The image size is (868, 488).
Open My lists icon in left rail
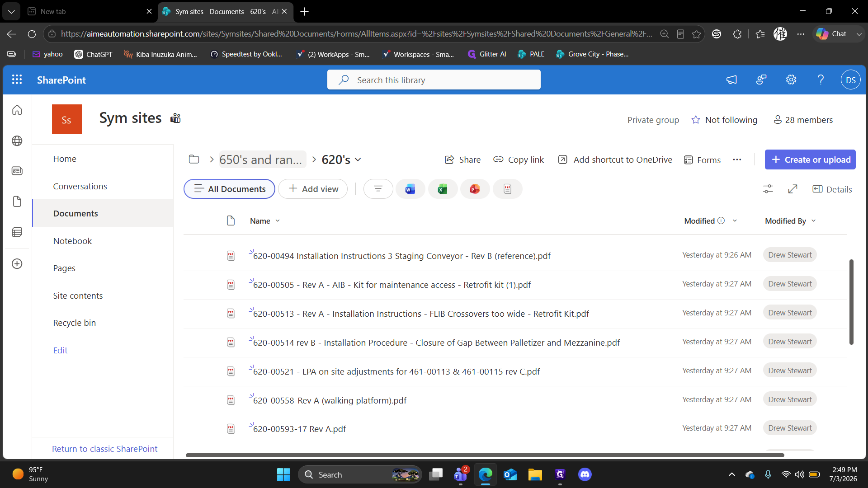point(17,232)
